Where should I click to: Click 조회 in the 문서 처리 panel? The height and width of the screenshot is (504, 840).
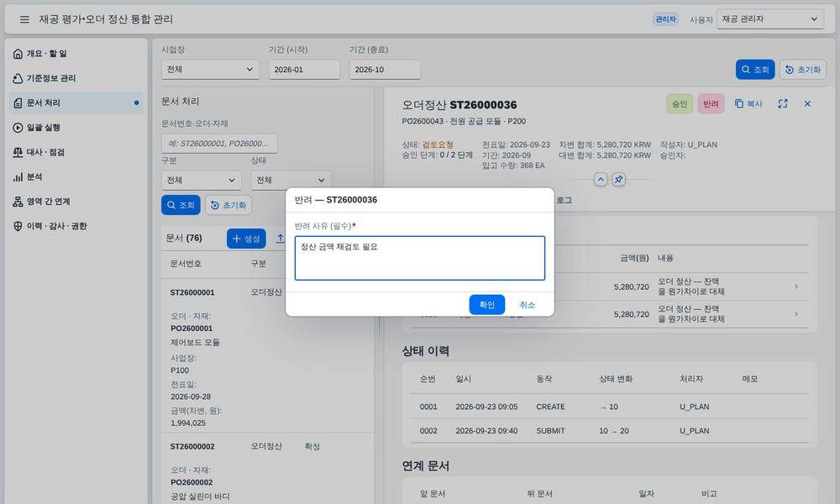click(181, 205)
